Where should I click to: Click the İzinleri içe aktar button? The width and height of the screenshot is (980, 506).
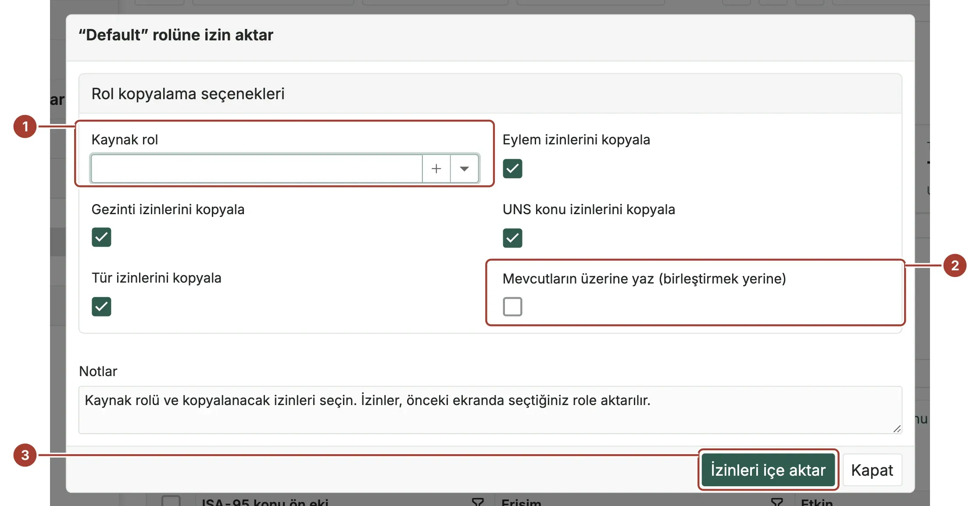768,470
